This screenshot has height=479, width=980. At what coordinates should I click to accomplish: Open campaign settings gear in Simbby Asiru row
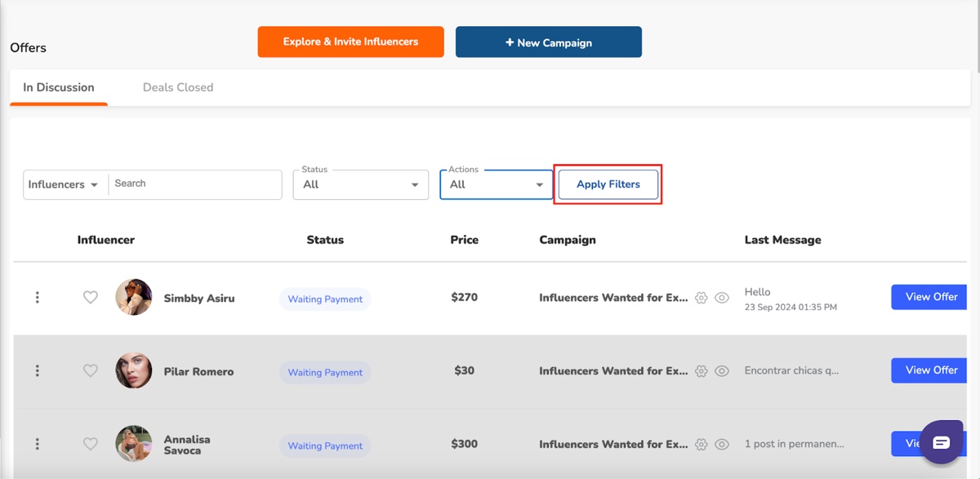point(701,298)
